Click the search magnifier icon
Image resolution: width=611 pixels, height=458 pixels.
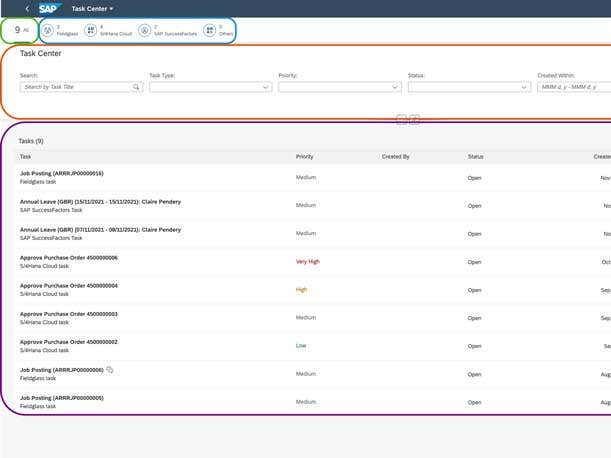point(137,87)
